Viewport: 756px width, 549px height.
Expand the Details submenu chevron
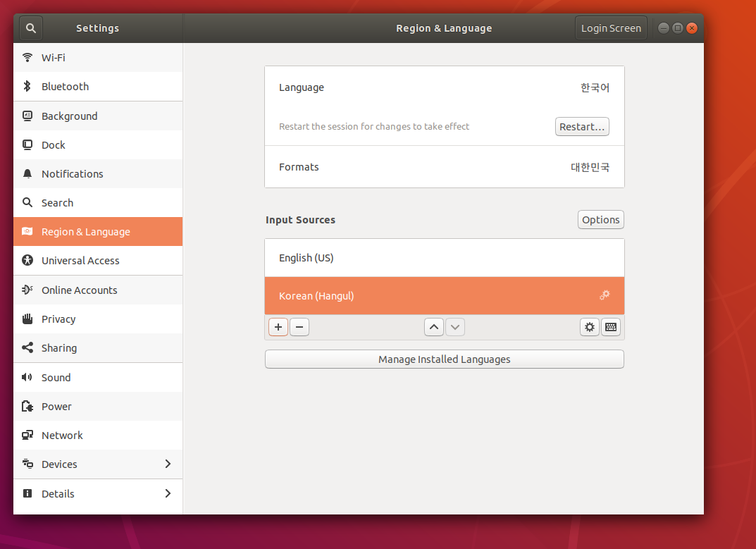pos(168,493)
